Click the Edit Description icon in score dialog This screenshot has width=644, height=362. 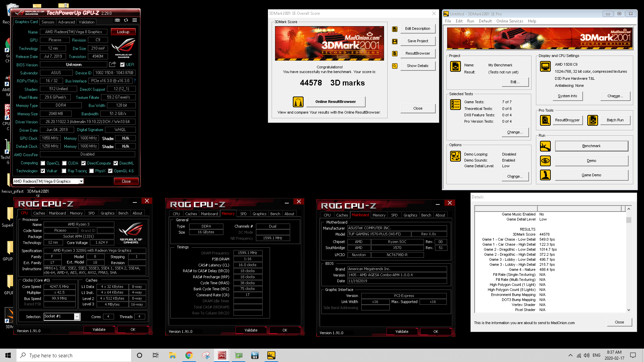coord(395,29)
